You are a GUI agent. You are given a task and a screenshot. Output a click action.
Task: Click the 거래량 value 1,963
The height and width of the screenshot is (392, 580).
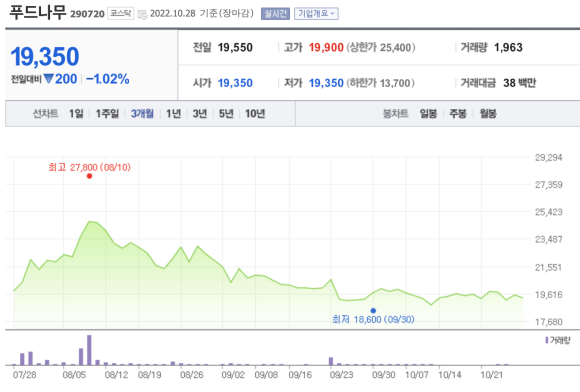pos(508,47)
